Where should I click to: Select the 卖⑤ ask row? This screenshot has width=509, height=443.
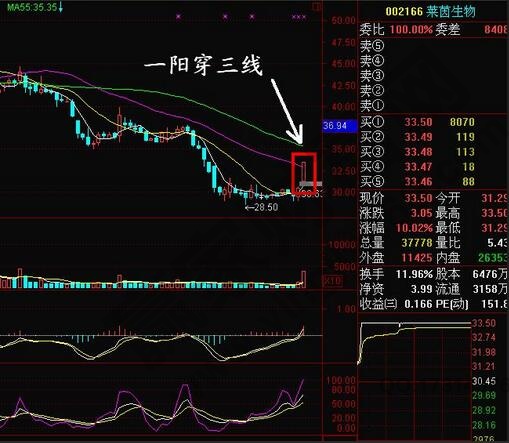[433, 45]
